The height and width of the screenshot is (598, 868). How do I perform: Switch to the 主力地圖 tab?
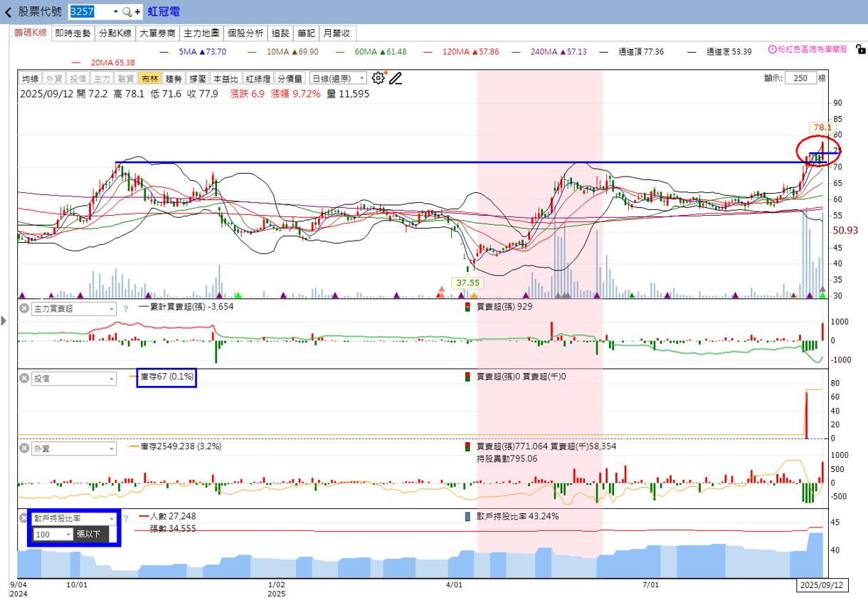pos(201,33)
